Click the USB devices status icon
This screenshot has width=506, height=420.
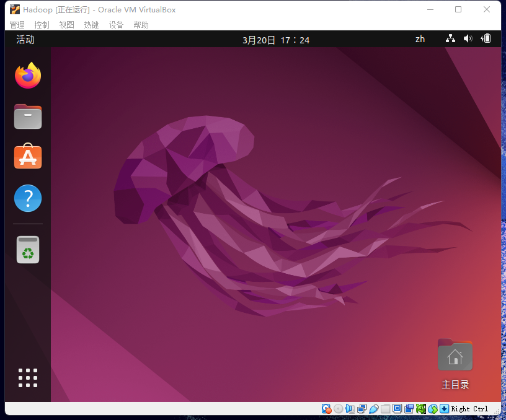[374, 409]
